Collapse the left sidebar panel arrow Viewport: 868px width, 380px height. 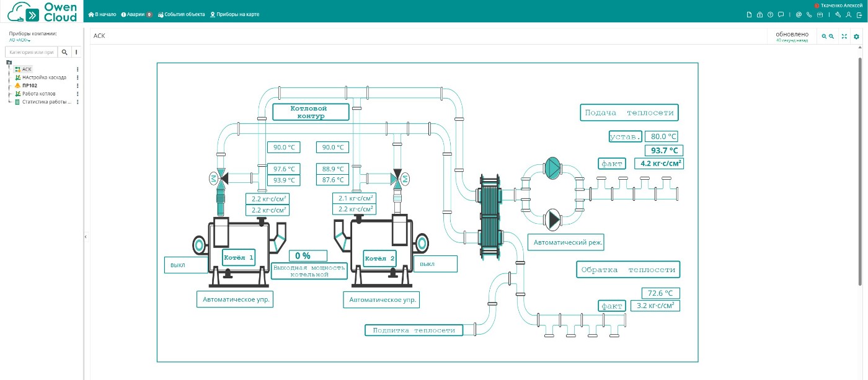[x=86, y=237]
